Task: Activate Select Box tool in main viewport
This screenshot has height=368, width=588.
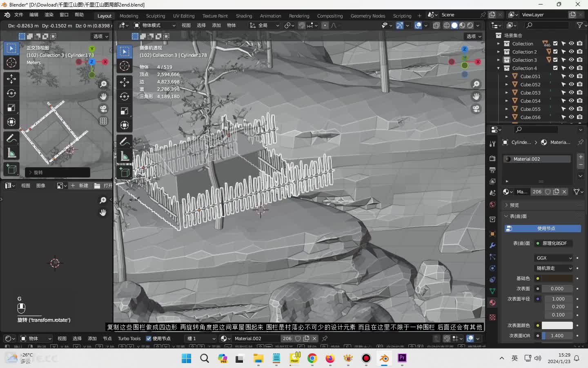Action: tap(125, 52)
